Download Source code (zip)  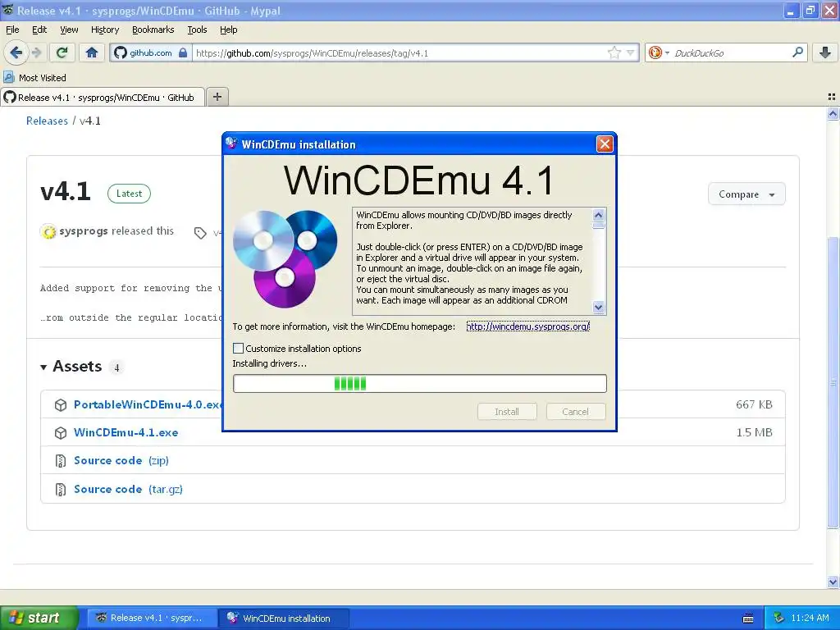pyautogui.click(x=121, y=460)
